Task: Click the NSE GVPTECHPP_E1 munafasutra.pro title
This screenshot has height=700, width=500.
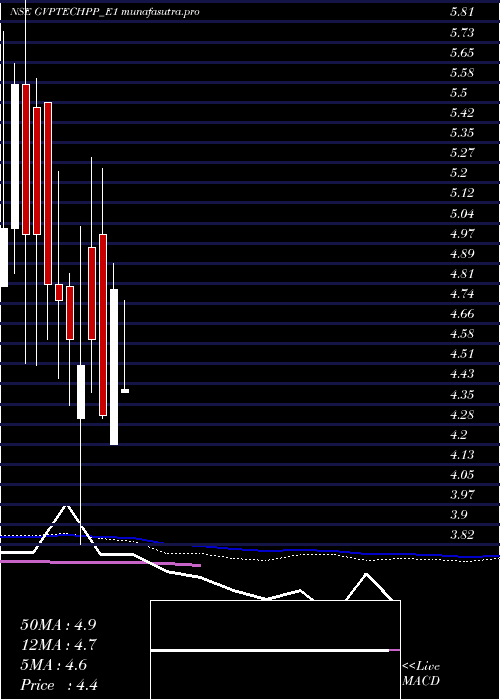Action: pyautogui.click(x=104, y=12)
